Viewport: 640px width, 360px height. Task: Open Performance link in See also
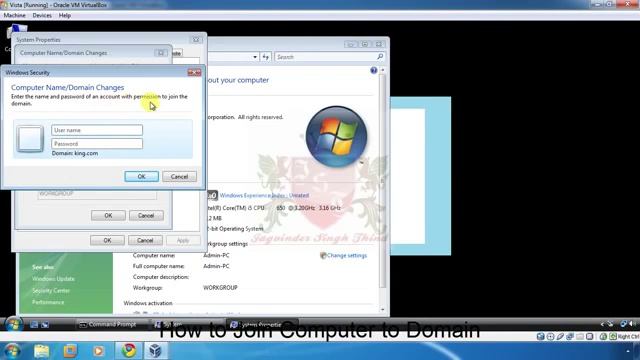tap(48, 302)
